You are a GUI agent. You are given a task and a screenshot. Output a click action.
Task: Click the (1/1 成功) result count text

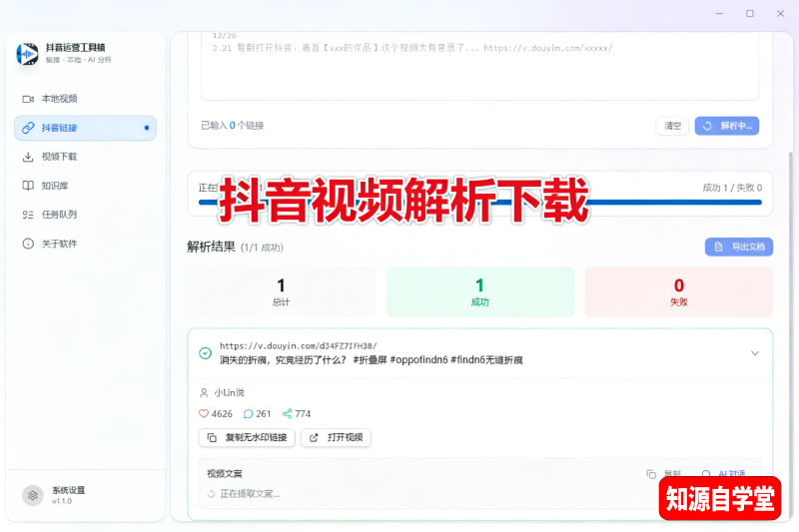[x=262, y=248]
